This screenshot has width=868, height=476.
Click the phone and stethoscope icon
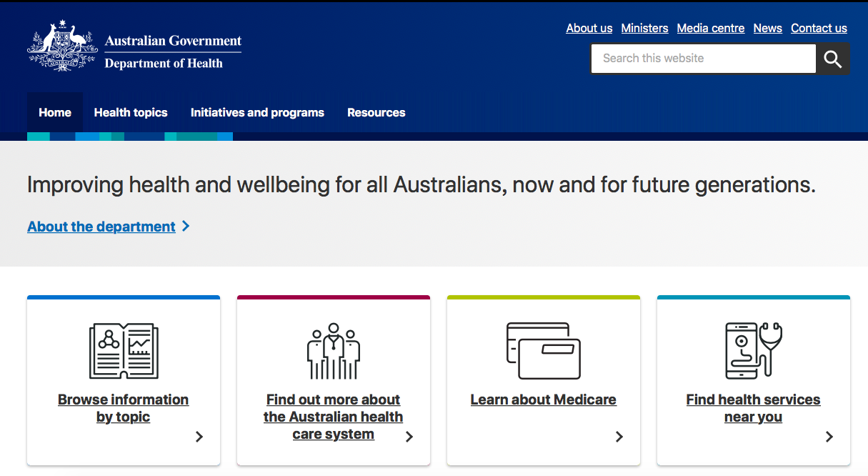point(753,350)
